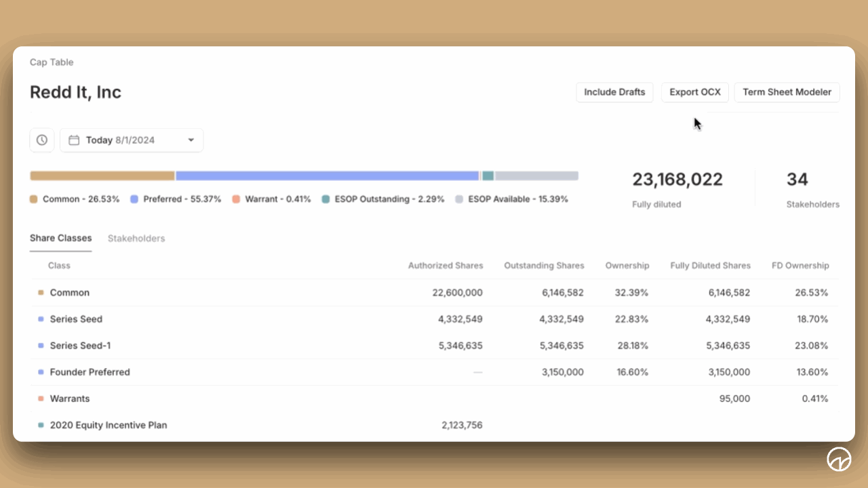Click the Fully Diluted Shares column header
This screenshot has height=488, width=868.
click(x=710, y=266)
